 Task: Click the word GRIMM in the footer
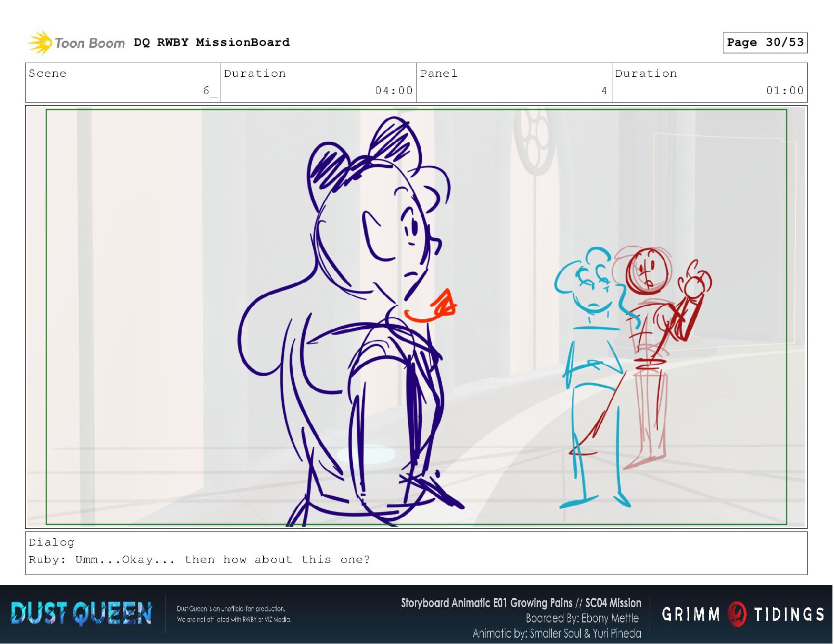(x=691, y=615)
